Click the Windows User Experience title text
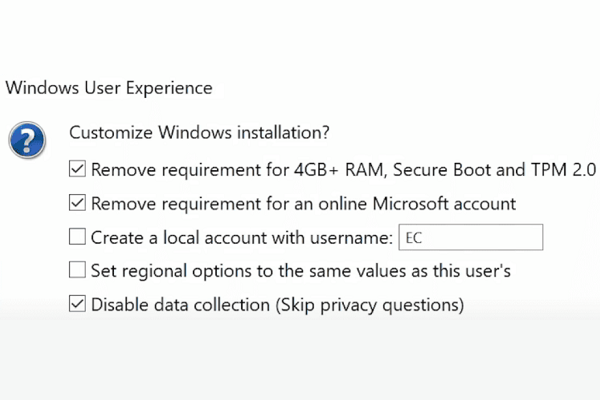Viewport: 600px width, 400px height. 109,87
